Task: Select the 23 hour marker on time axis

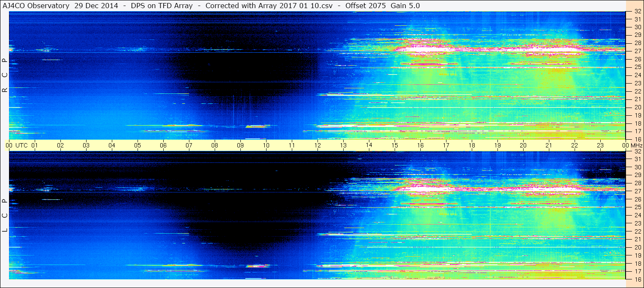Action: click(600, 145)
